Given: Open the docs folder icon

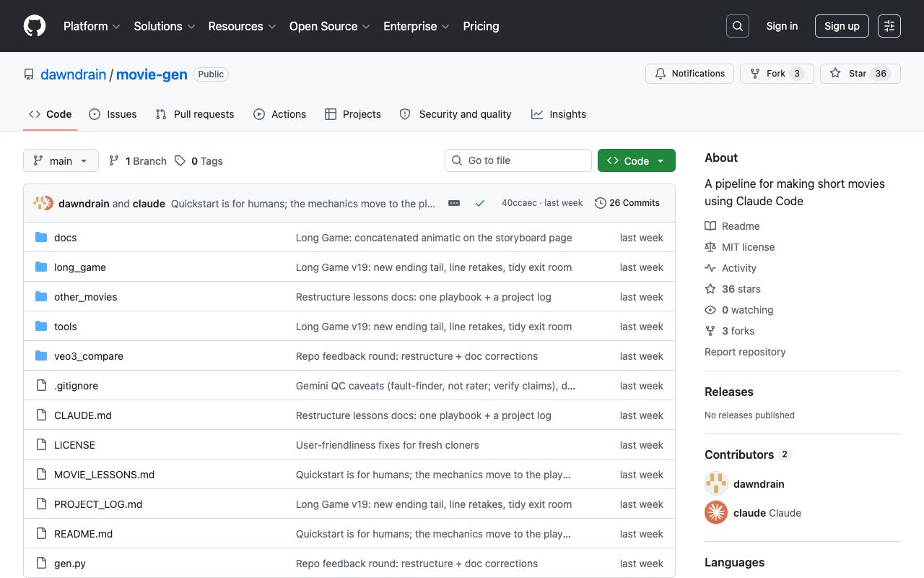Looking at the screenshot, I should (x=41, y=238).
